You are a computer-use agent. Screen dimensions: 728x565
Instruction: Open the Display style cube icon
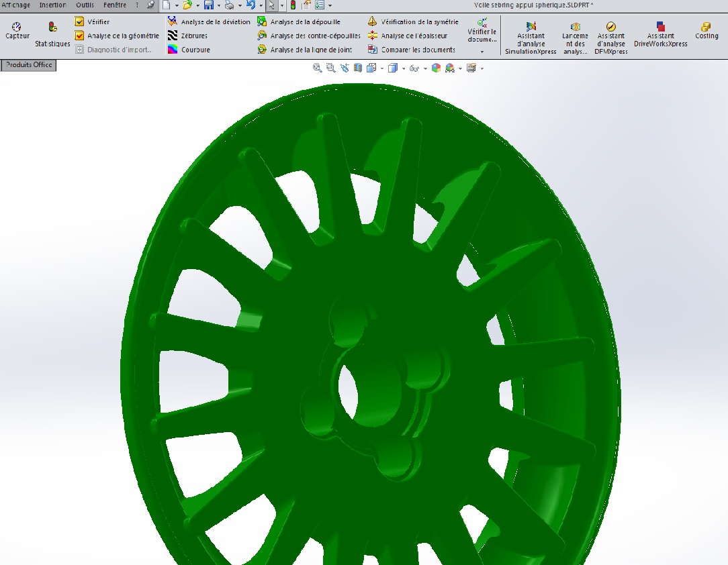click(393, 68)
